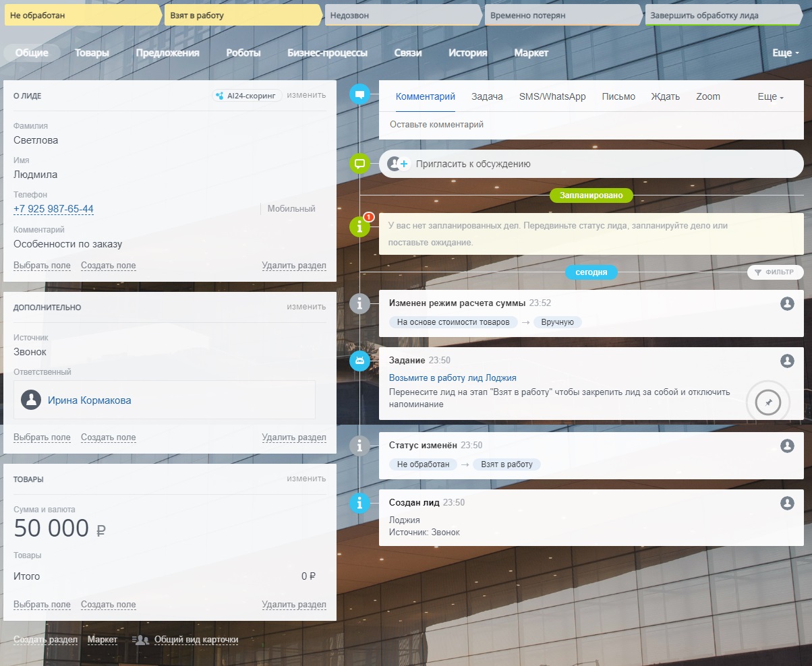Click the Светлова surname value
812x666 pixels.
tap(36, 140)
